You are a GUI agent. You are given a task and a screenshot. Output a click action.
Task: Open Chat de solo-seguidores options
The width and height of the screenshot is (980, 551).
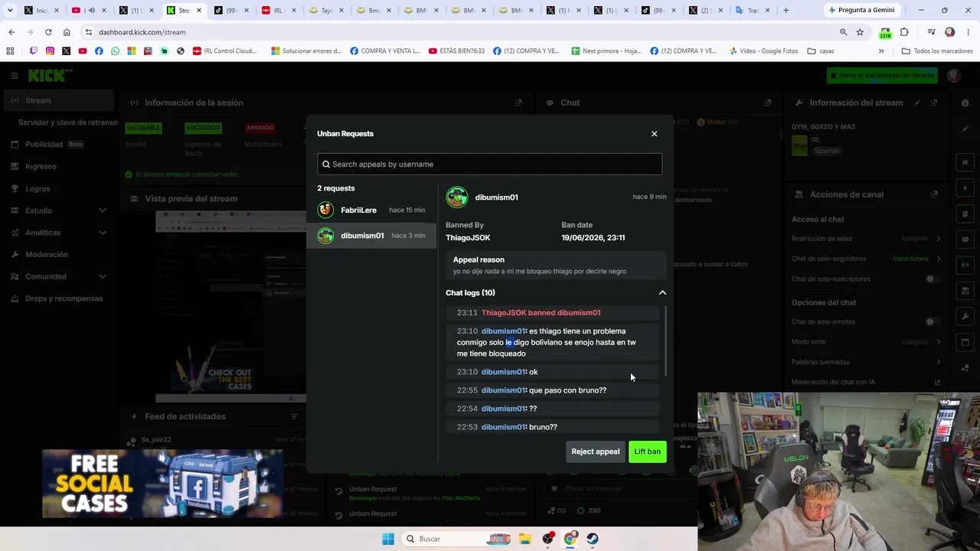click(x=866, y=259)
